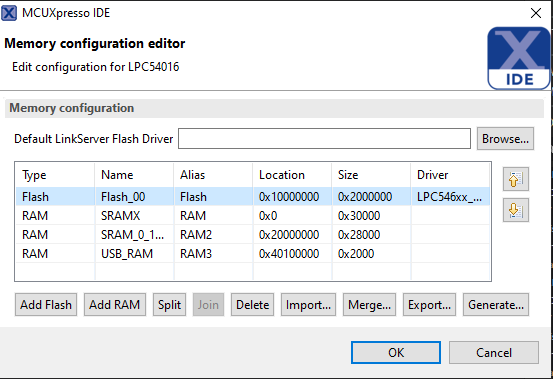Confirm changes with the OK button

(x=396, y=352)
